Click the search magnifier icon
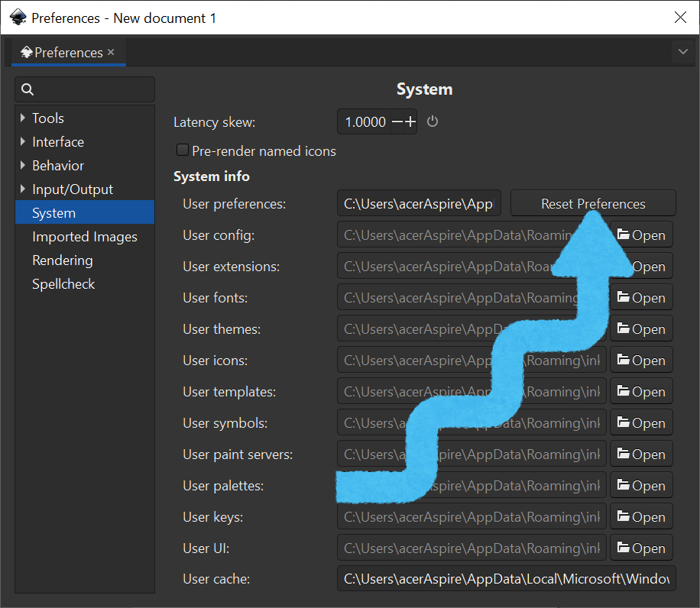Screen dimensions: 700x608 click(28, 90)
